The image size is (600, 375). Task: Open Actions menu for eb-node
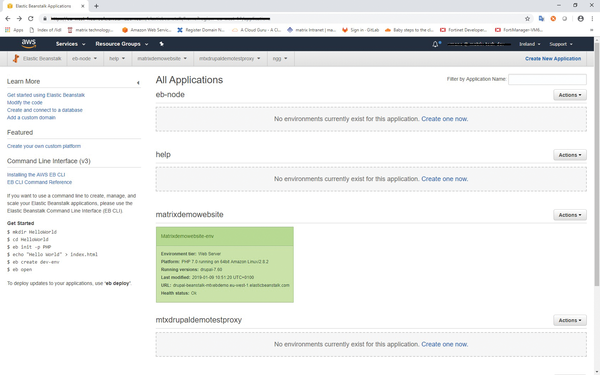click(570, 95)
